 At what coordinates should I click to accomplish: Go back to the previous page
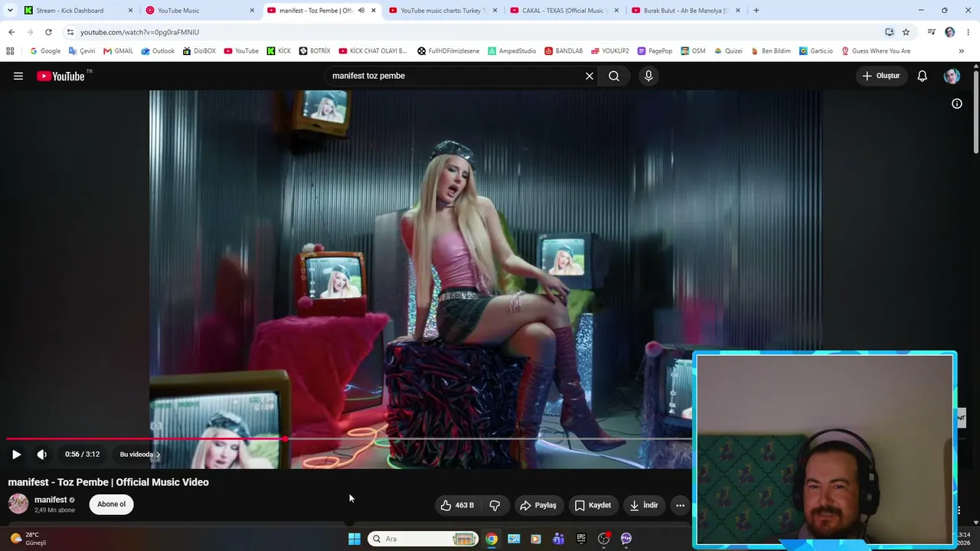(11, 32)
